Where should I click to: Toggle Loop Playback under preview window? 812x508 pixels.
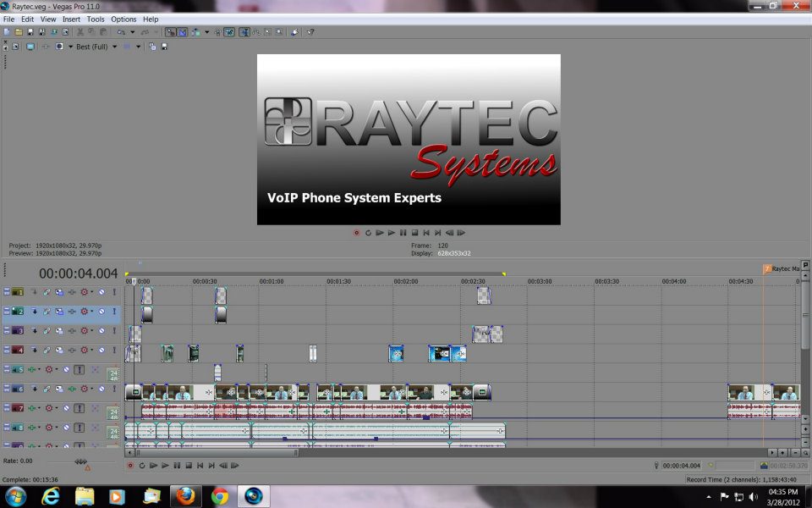368,233
